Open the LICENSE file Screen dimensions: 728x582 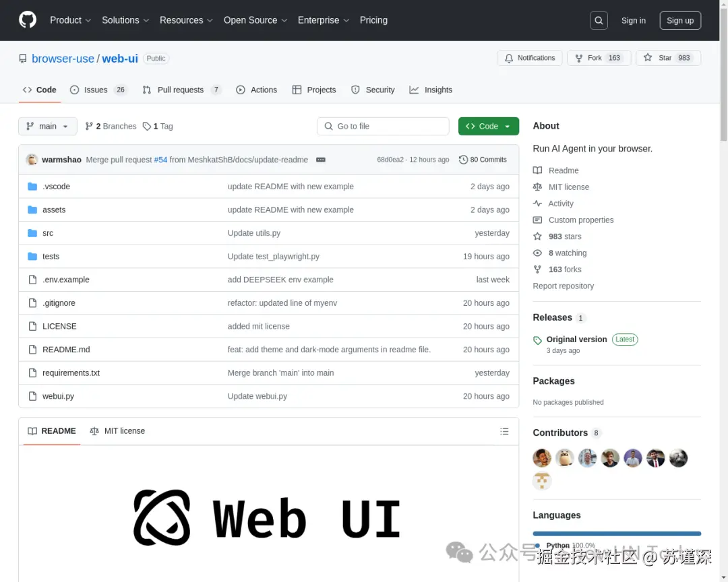59,326
